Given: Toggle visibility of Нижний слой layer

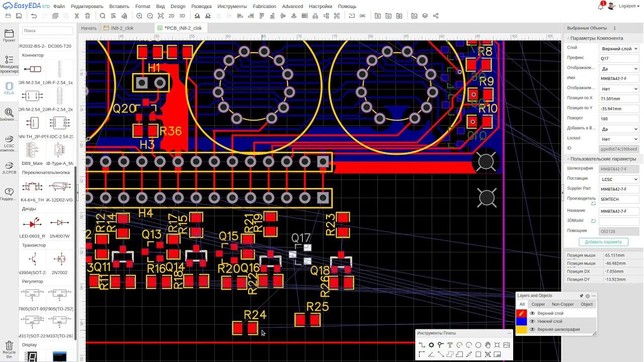Looking at the screenshot, I should tap(532, 321).
